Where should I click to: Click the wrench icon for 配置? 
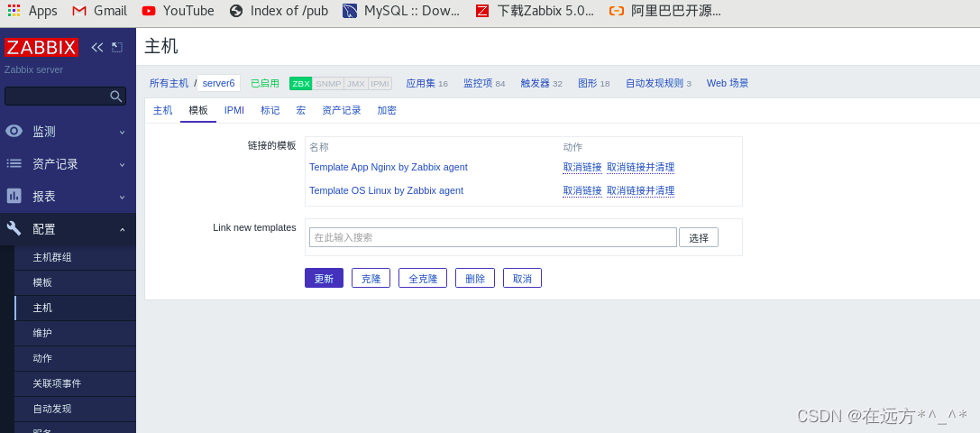tap(14, 228)
